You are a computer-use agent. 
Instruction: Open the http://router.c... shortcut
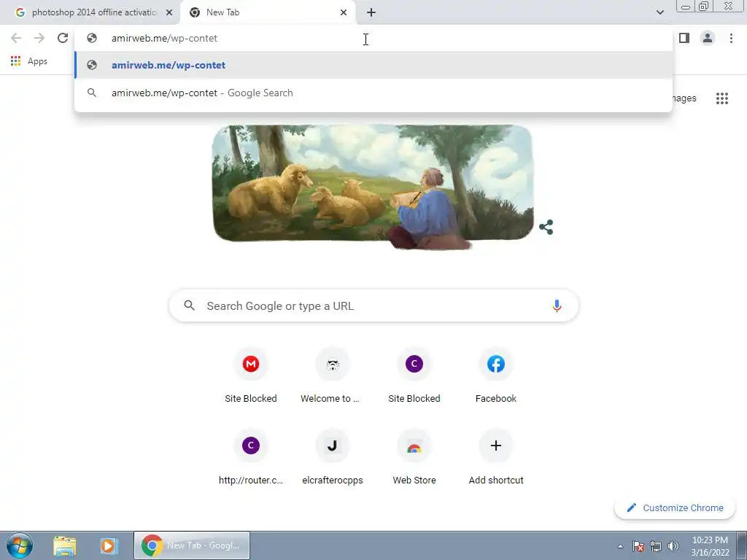click(251, 458)
